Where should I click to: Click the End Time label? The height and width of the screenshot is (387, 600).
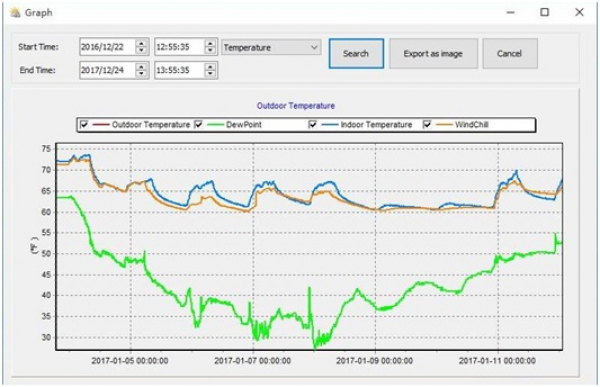pos(38,70)
